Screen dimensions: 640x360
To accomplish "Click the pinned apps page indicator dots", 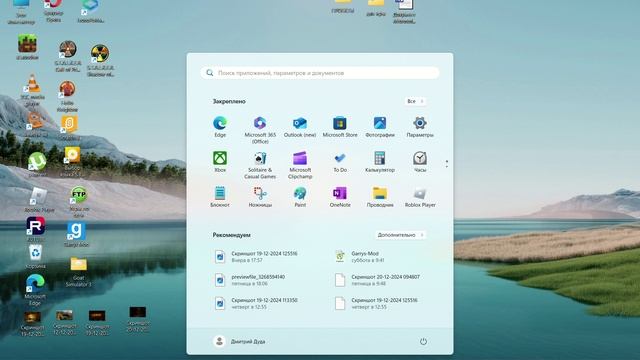I will point(447,164).
